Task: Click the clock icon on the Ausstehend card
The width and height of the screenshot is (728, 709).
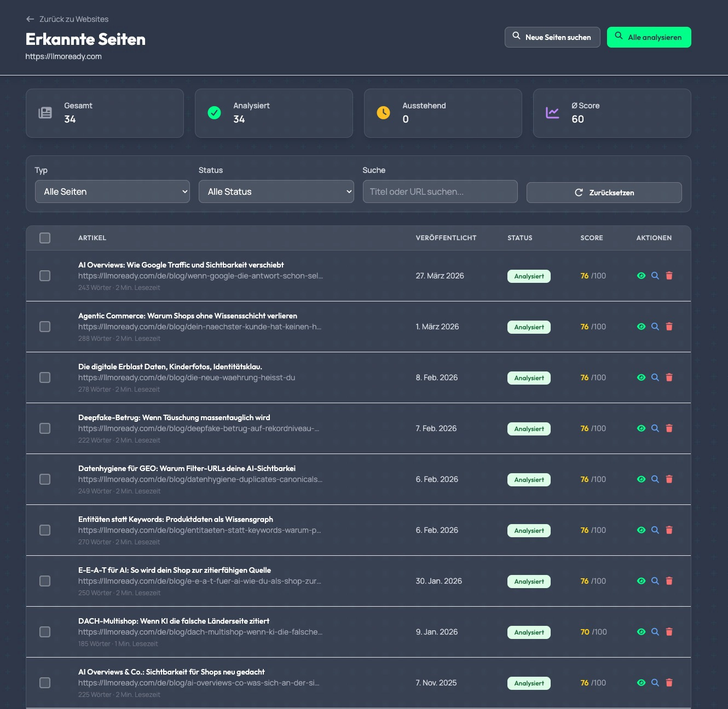Action: point(383,113)
